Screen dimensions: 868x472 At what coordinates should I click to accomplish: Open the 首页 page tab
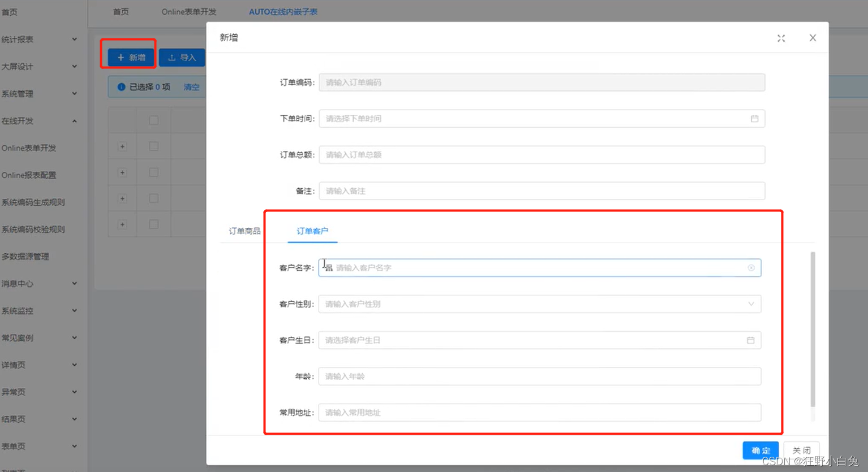[x=121, y=12]
